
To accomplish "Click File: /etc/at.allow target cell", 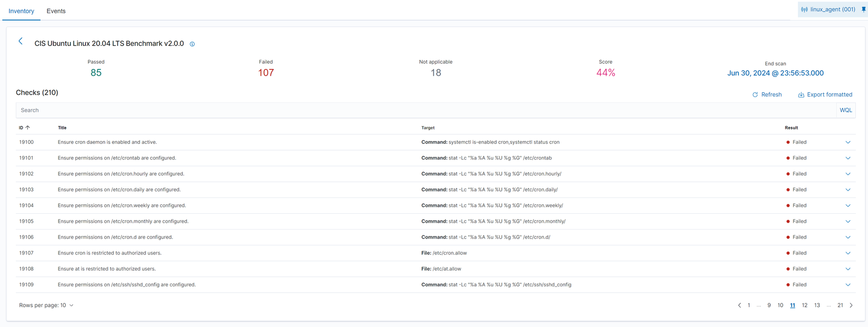I will tap(441, 269).
